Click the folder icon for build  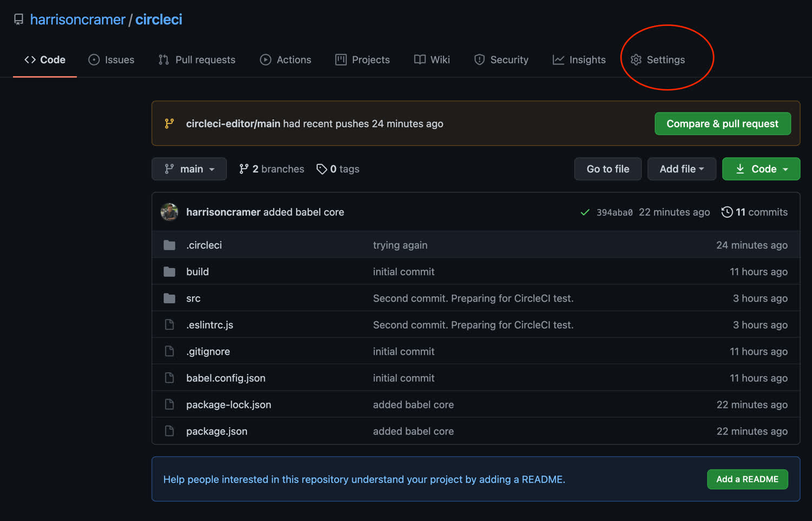[169, 272]
